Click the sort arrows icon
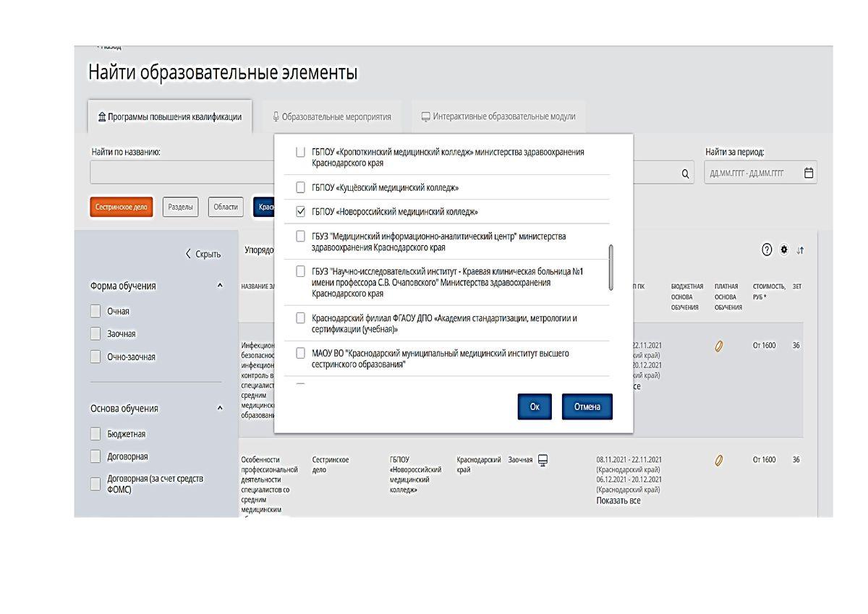 pos(800,250)
